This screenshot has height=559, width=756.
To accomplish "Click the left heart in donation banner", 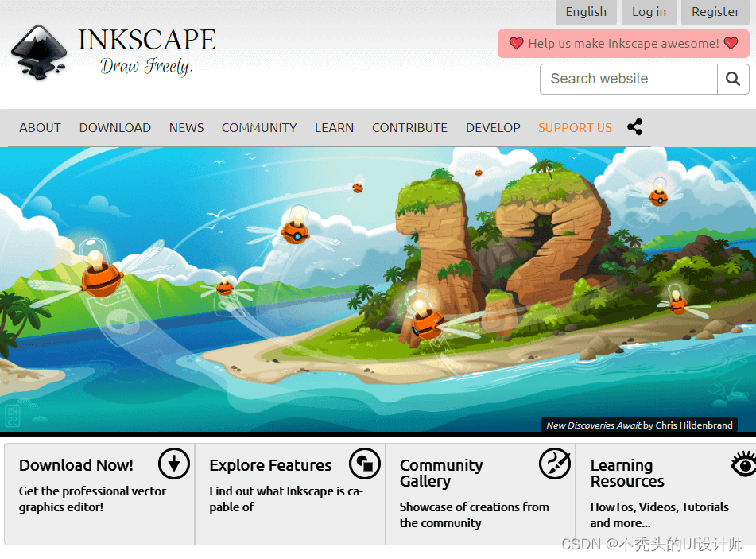I will (x=517, y=44).
